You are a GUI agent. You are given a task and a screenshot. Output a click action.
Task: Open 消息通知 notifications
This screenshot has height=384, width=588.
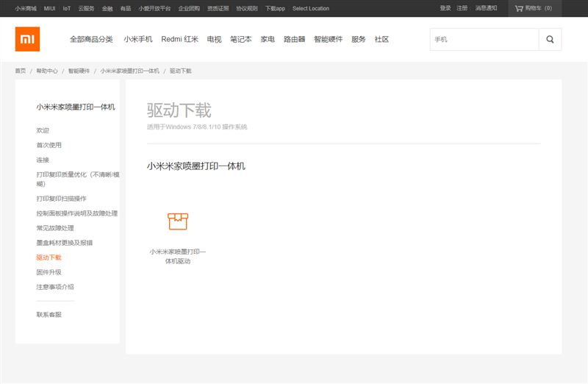pos(486,8)
